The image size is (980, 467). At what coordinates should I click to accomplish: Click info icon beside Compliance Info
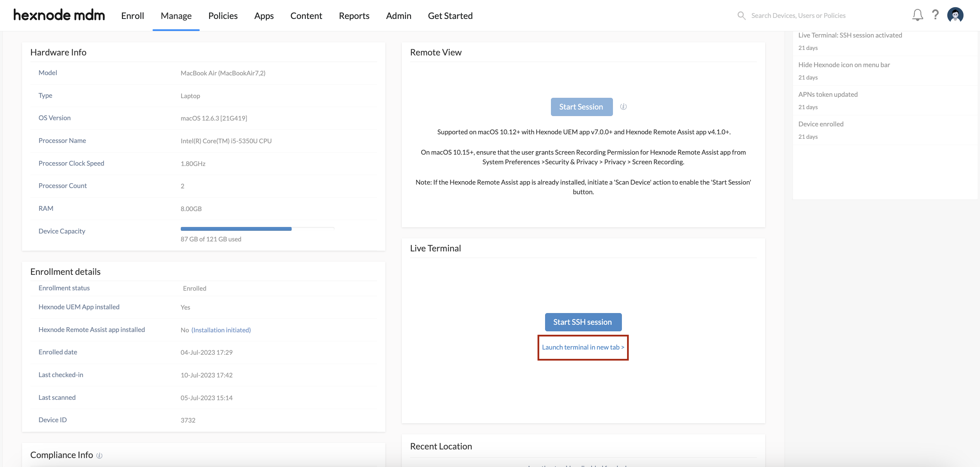(99, 456)
